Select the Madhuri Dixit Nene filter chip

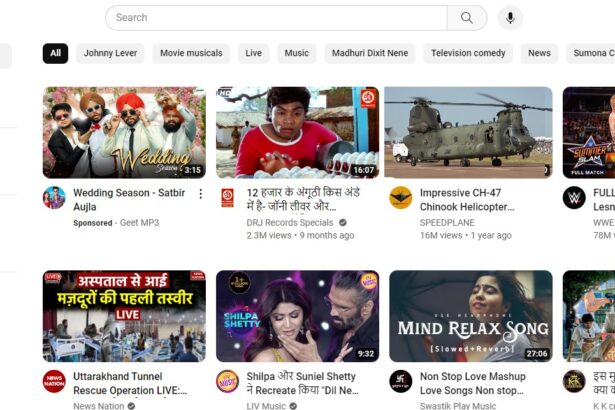370,53
